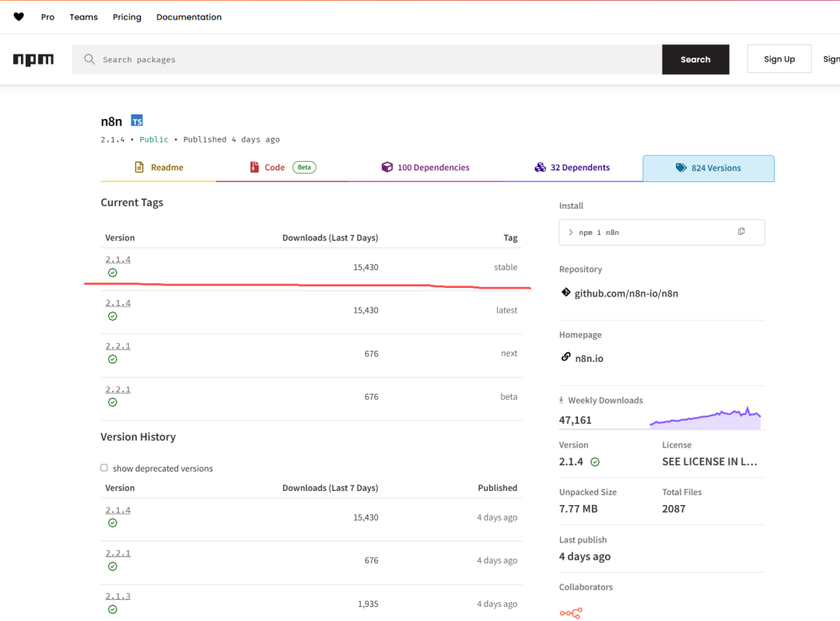Click provenance checkmark under stable 2.1.4
This screenshot has height=621, width=840.
(113, 273)
